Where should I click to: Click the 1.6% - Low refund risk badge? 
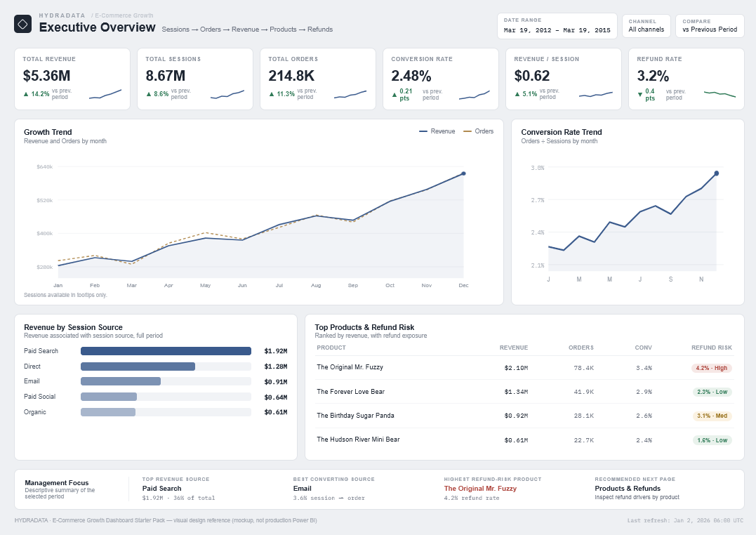(712, 440)
